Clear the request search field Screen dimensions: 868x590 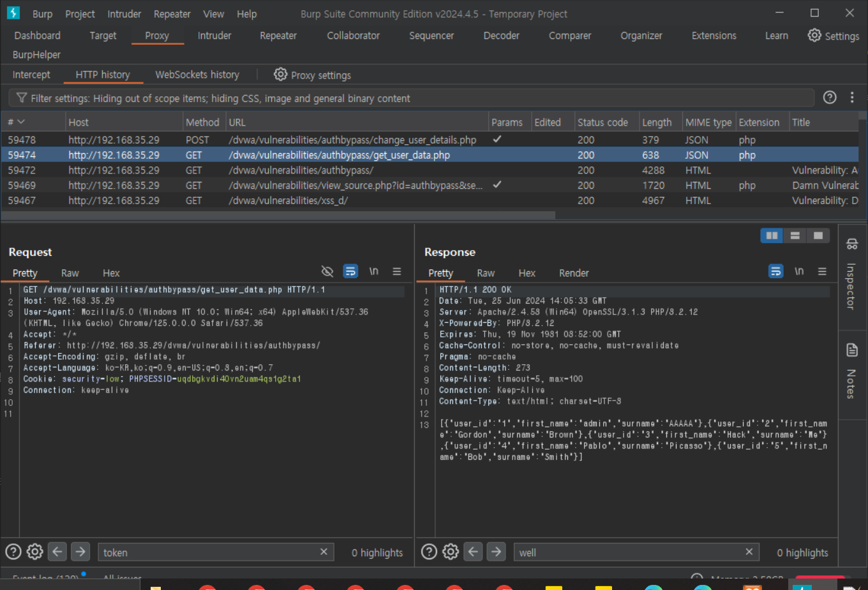click(x=324, y=552)
